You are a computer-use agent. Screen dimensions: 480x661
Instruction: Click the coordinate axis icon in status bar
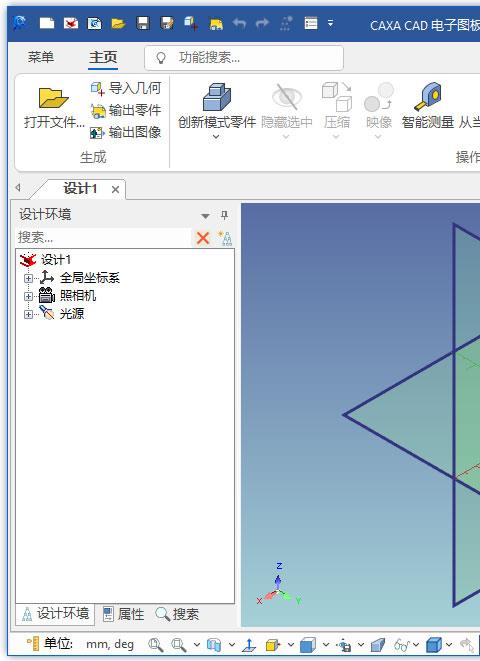tap(249, 645)
